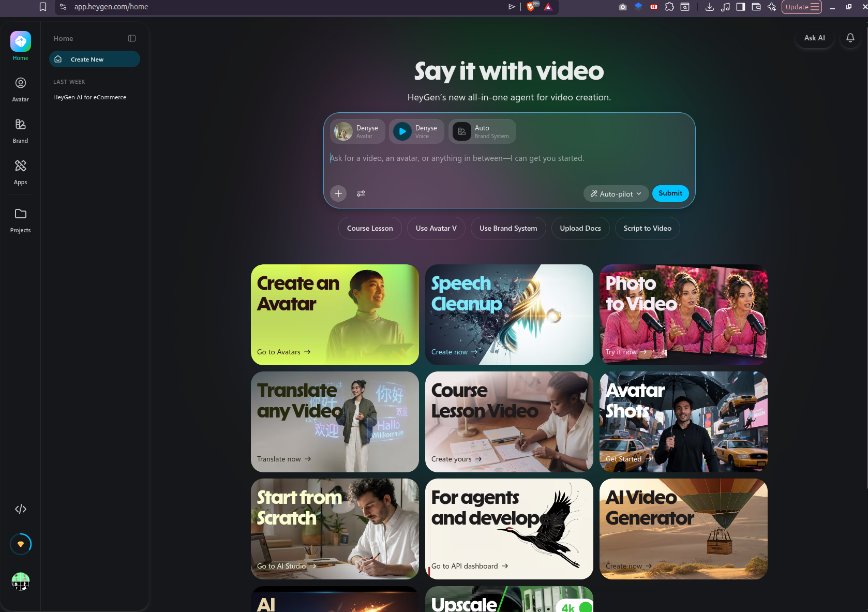Viewport: 868px width, 612px height.
Task: Choose the Denyse Avatar selector
Action: 357,131
